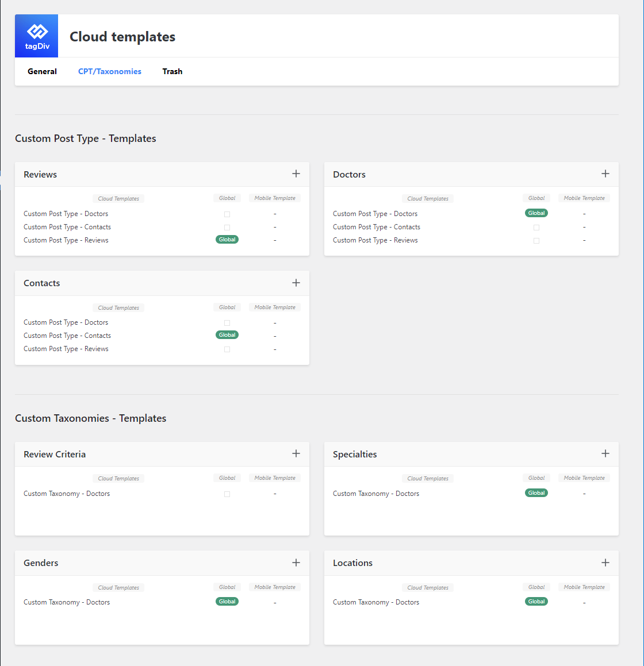Check Global for Reviews template in Doctors card
Screen dimensions: 644x666
pyautogui.click(x=536, y=241)
